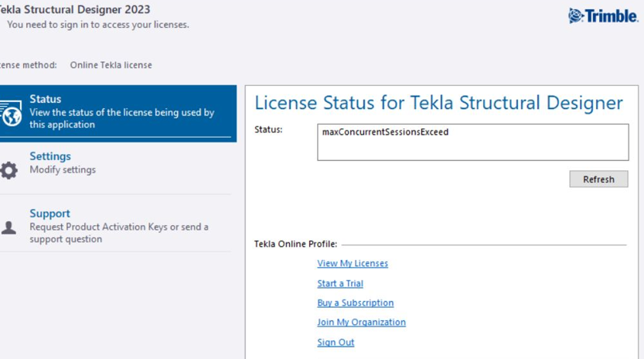Click the sign-in required message text

(97, 25)
